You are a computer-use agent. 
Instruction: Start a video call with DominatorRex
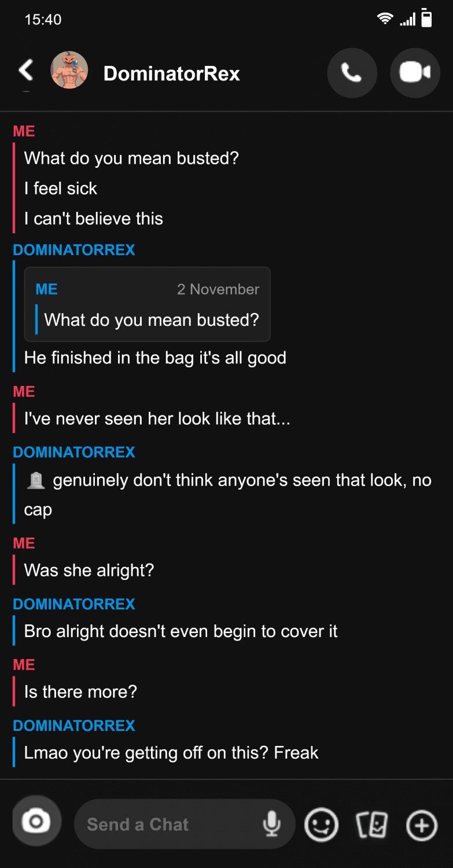pos(415,73)
